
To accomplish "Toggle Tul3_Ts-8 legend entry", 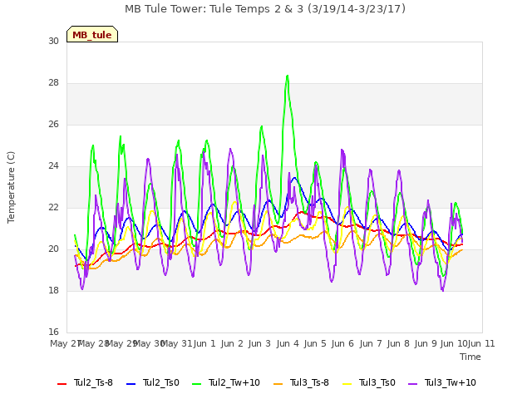I will 301,382.
